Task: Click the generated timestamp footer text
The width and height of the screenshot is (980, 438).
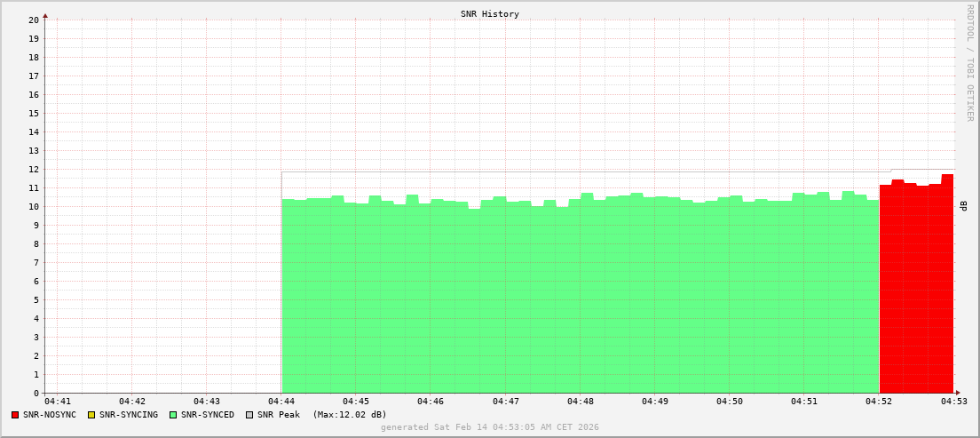Action: point(490,427)
